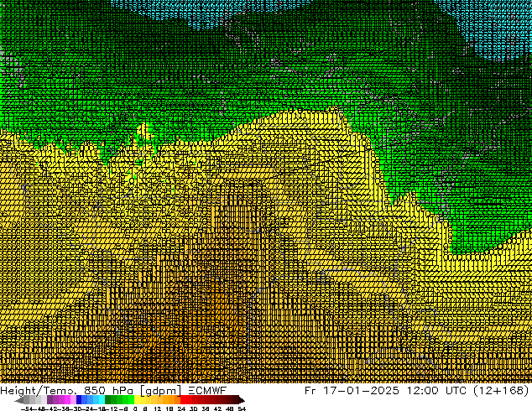This screenshot has width=532, height=411.
Task: Click the left arrow end of color scale
Action: click(19, 401)
